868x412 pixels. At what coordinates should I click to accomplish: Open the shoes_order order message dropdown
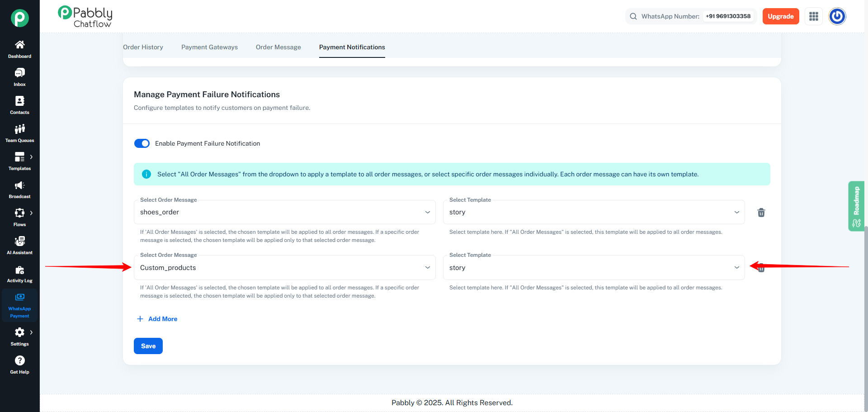click(285, 212)
